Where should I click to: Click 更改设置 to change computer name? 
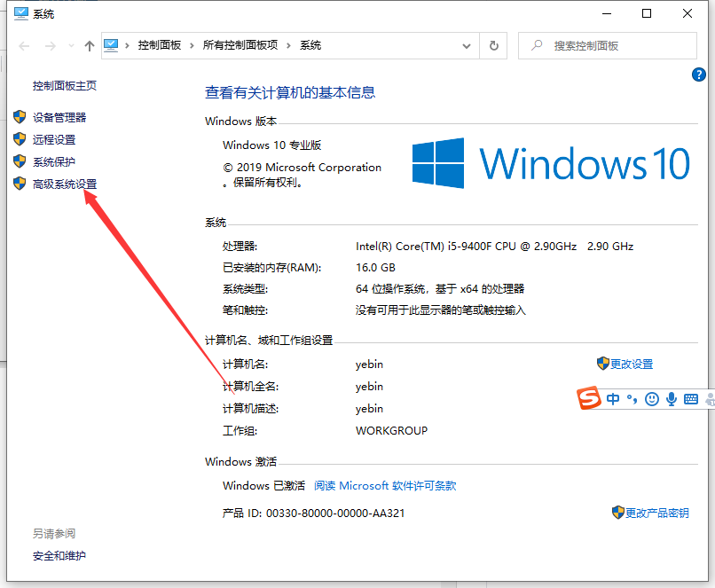coord(632,365)
